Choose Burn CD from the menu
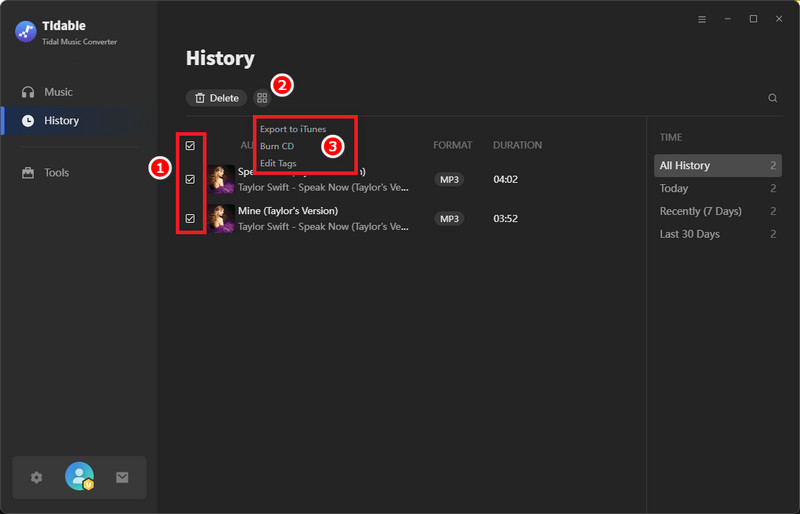The height and width of the screenshot is (514, 800). 277,146
